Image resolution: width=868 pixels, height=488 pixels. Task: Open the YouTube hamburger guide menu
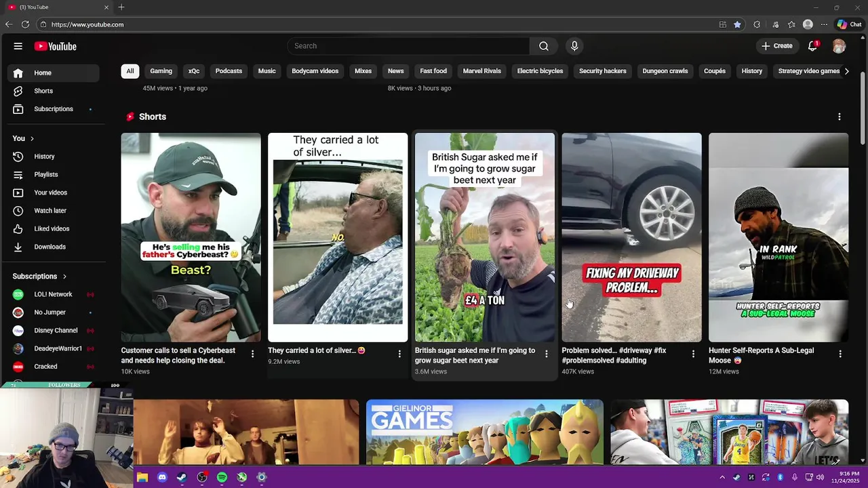pos(18,46)
